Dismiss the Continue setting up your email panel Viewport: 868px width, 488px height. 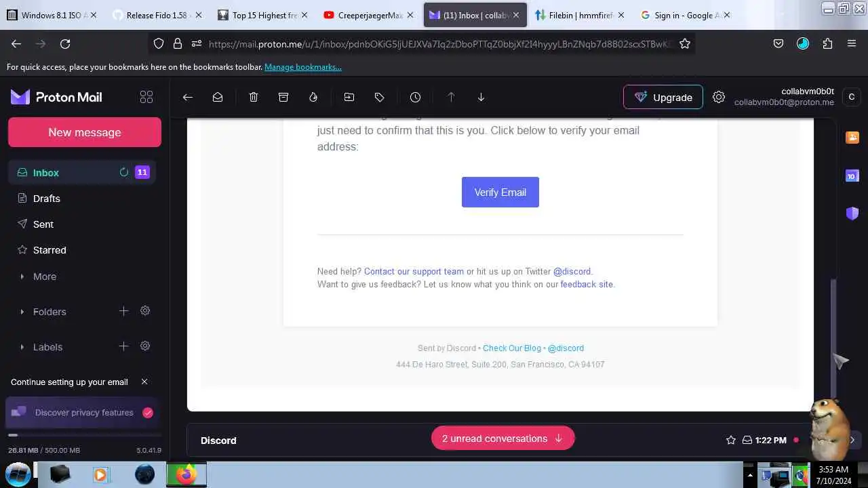[144, 382]
